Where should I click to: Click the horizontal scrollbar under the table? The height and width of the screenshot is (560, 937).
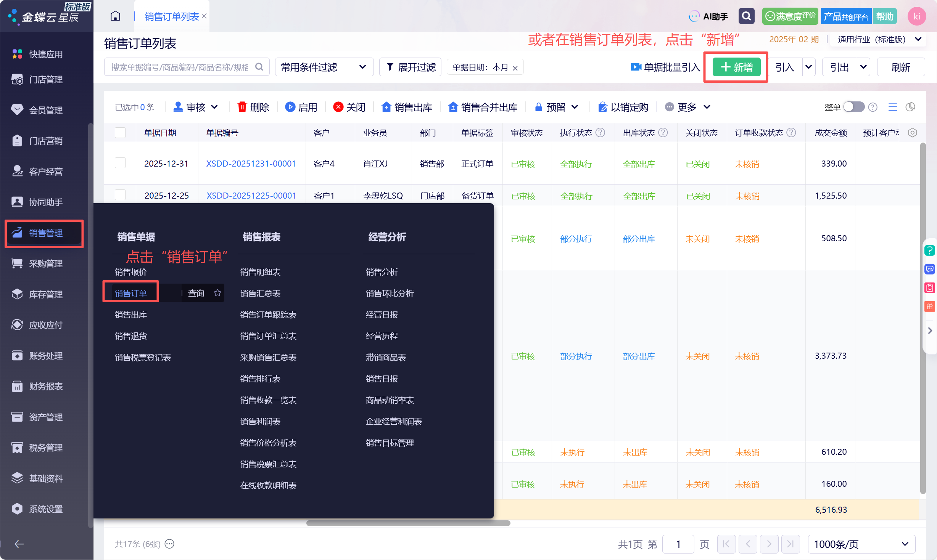point(408,523)
